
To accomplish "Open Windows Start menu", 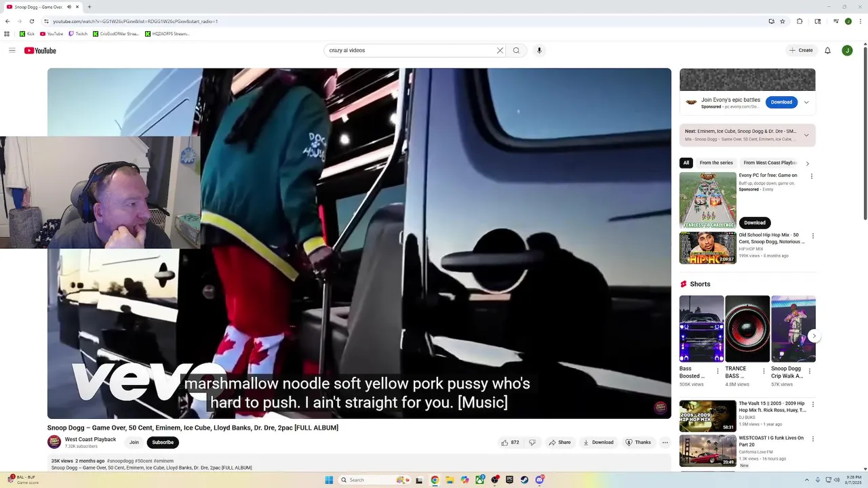I will (329, 480).
